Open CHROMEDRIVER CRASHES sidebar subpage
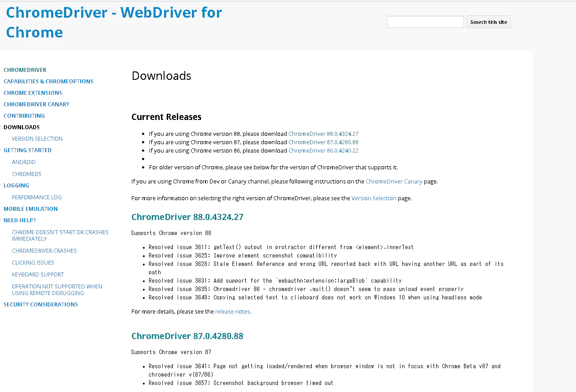Viewport: 576px width, 392px height. click(44, 250)
